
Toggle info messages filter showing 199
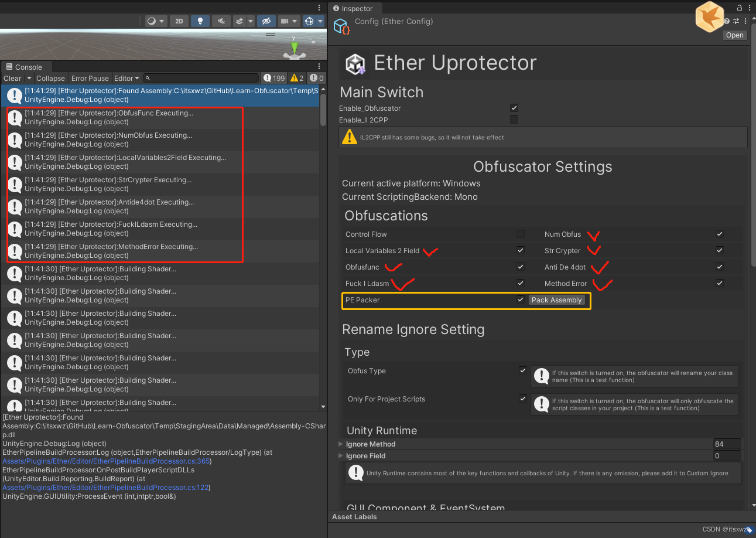tap(274, 78)
